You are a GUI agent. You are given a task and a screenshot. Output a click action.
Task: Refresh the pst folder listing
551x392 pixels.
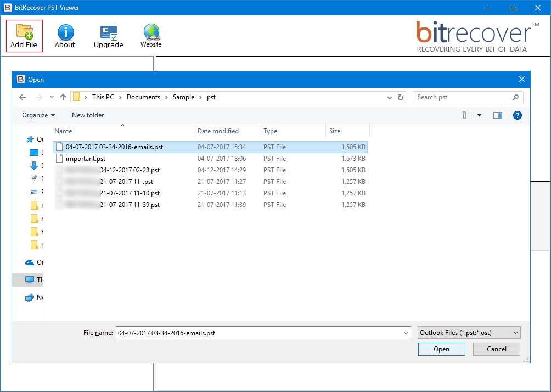(x=401, y=97)
